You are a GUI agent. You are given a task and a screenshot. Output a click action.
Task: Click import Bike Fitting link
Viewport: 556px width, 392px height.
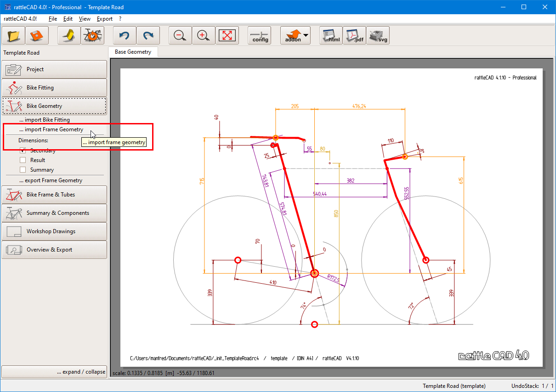coord(45,120)
